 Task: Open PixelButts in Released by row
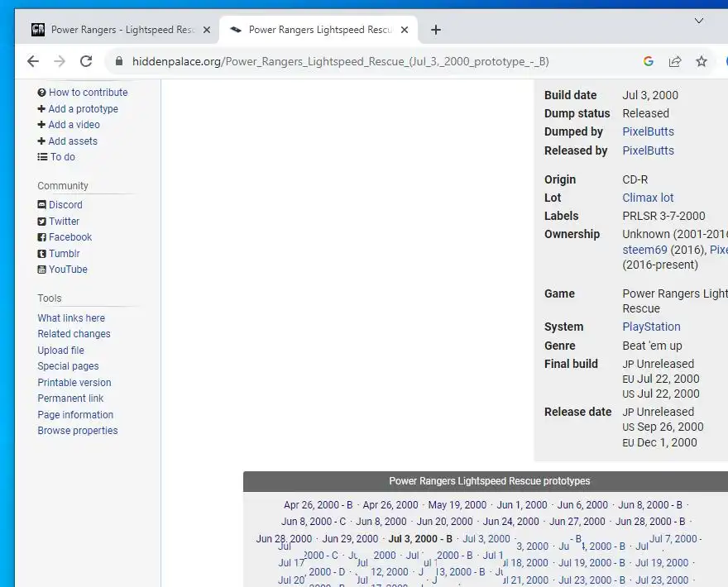pos(648,150)
